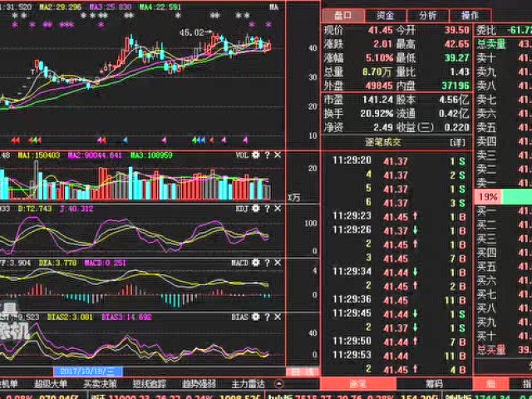Select the 11:29:20 trade row
532x399 pixels.
click(397, 160)
